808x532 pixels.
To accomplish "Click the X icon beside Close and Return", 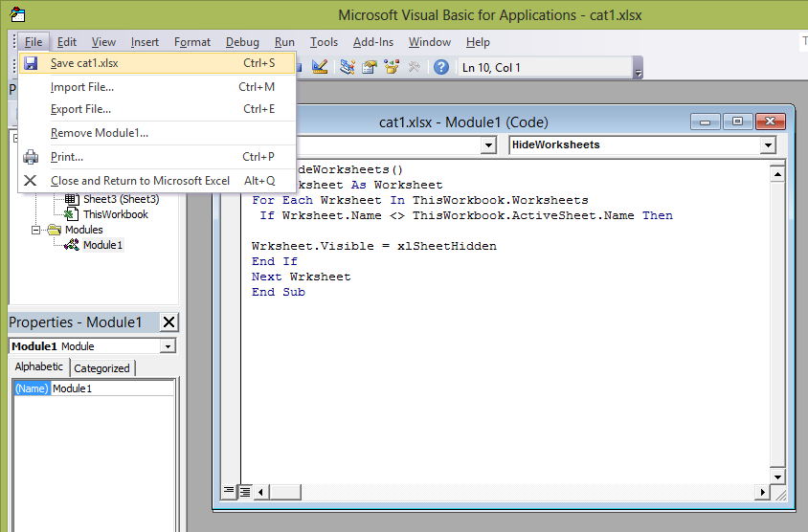I will pyautogui.click(x=31, y=181).
